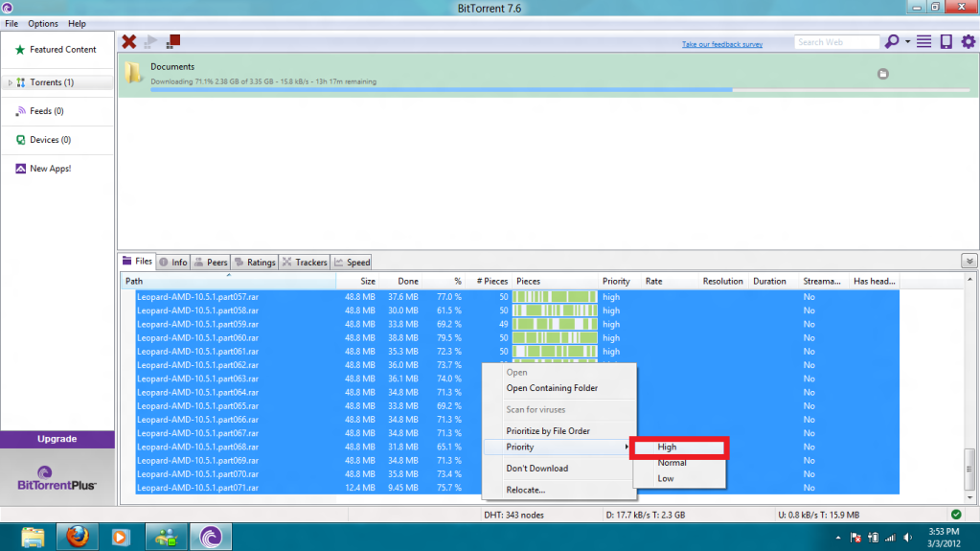Remove torrent with red X icon
This screenshot has width=980, height=551.
tap(128, 42)
